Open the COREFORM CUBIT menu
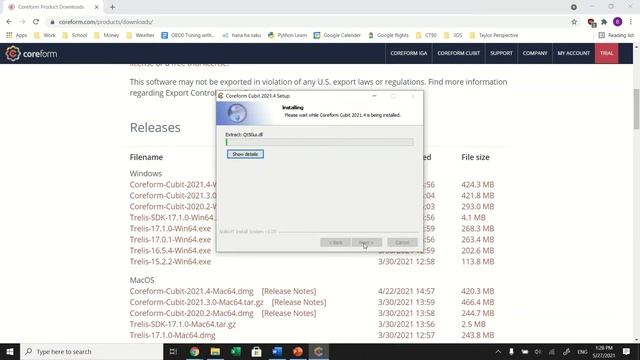The image size is (640, 360). [x=458, y=53]
